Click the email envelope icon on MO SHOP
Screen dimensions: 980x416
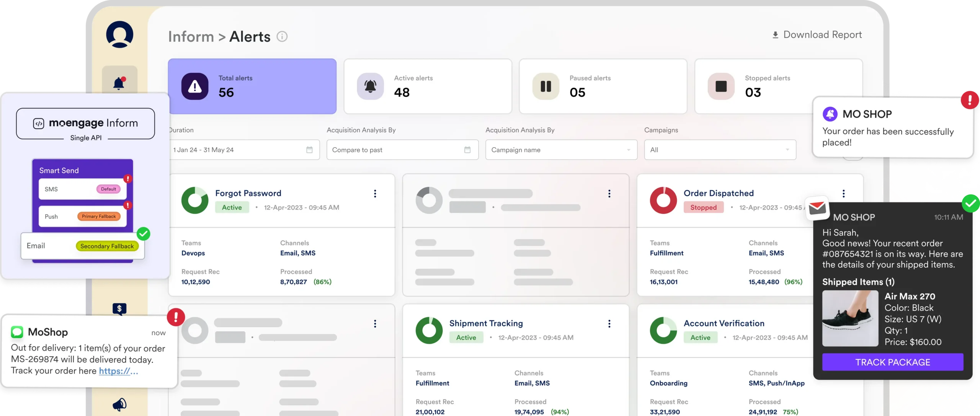[817, 208]
